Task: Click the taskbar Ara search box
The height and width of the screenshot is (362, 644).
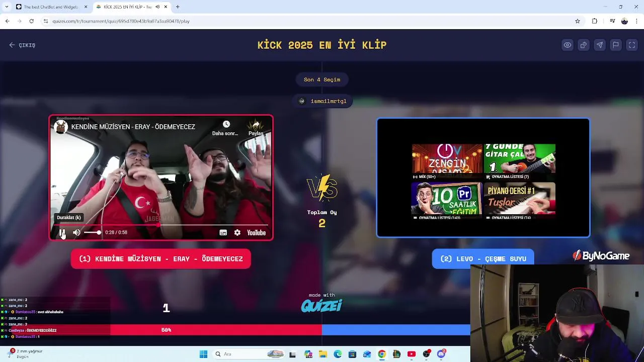Action: (x=249, y=354)
